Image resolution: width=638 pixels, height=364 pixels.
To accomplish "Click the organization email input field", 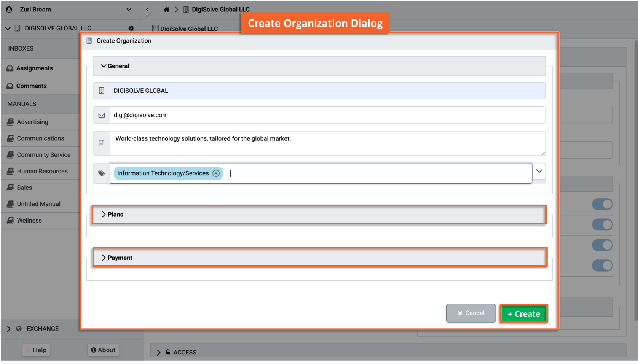I will coord(327,115).
